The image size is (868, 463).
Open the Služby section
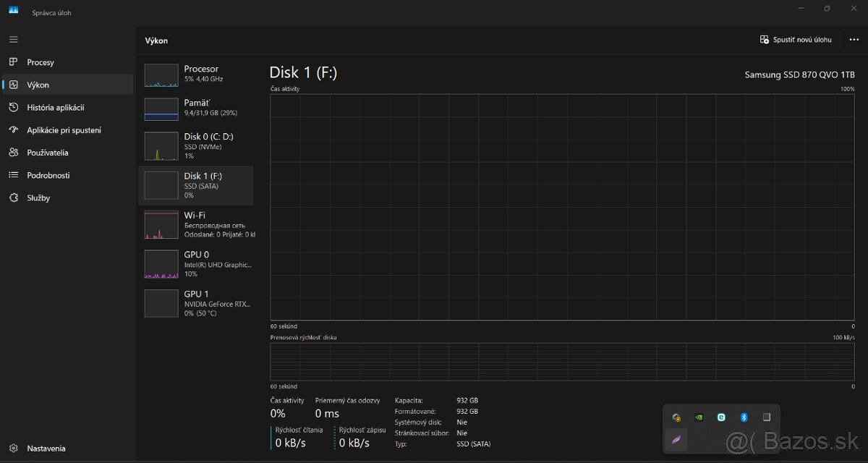click(x=38, y=197)
